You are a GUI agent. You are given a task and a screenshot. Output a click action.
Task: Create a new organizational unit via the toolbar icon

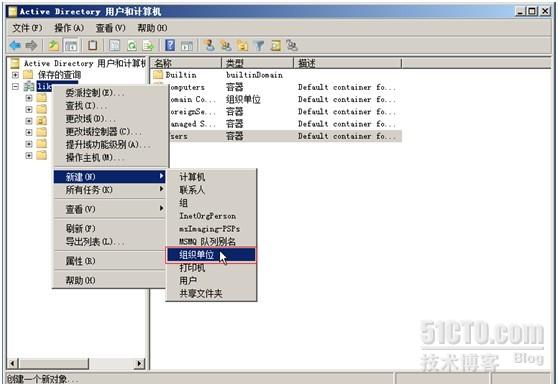[x=242, y=45]
